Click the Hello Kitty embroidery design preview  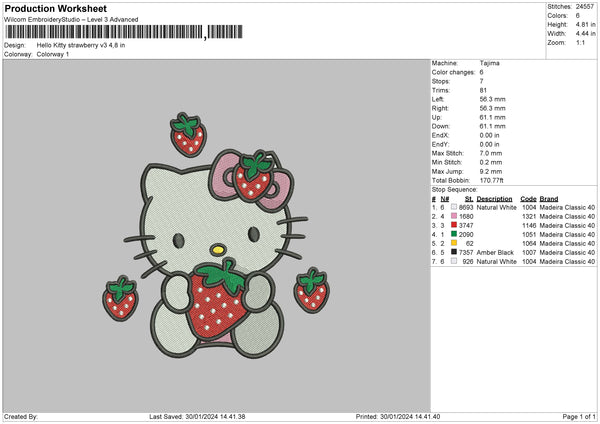coord(216,235)
